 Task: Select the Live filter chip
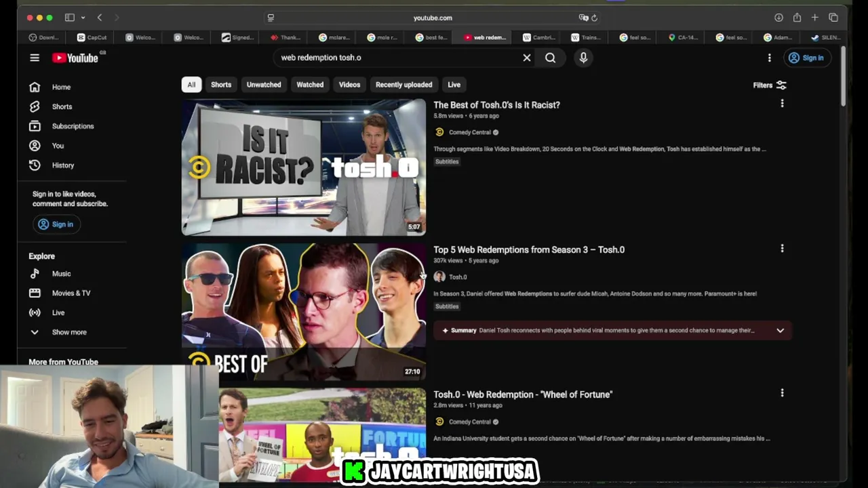tap(454, 85)
